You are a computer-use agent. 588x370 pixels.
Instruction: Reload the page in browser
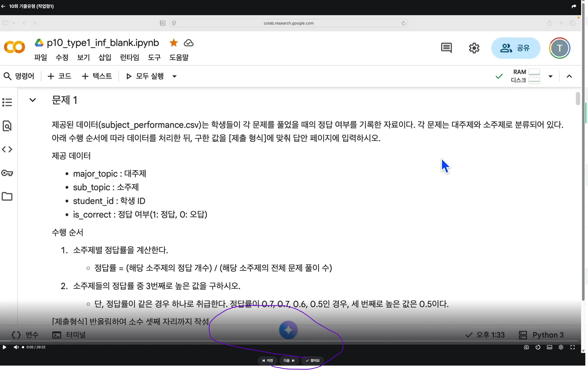coord(403,23)
